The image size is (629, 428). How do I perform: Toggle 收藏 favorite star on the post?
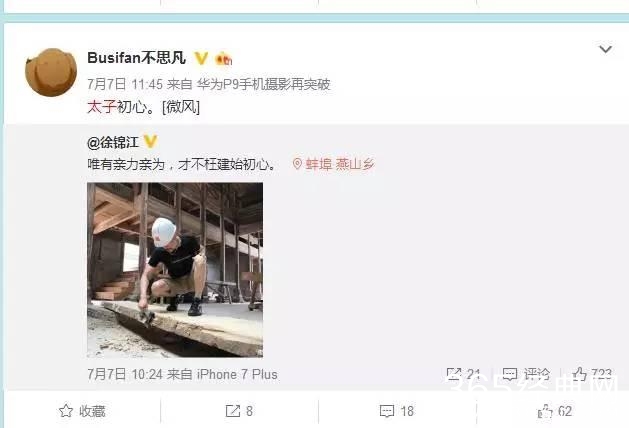coord(82,411)
